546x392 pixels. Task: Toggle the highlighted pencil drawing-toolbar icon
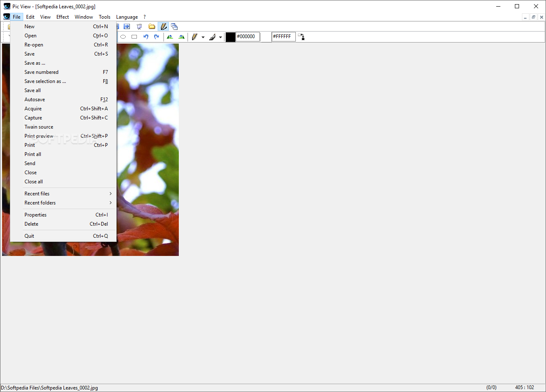click(163, 27)
